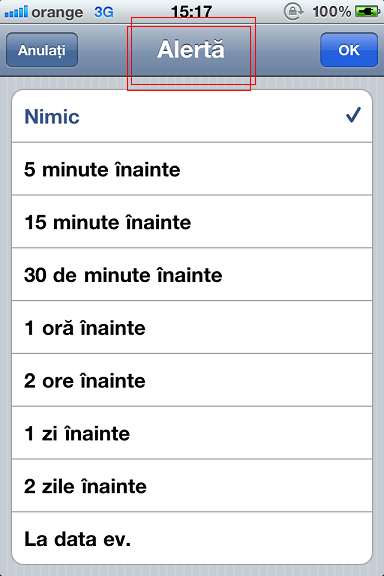Pick 2 ore înainte alert

(x=192, y=381)
